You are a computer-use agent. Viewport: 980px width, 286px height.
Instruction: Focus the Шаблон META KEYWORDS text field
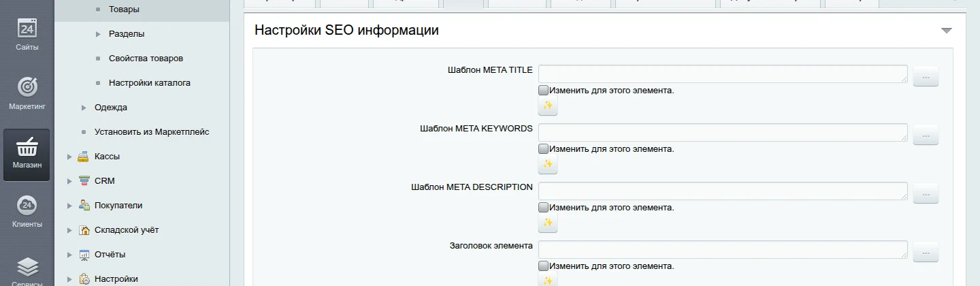click(723, 133)
